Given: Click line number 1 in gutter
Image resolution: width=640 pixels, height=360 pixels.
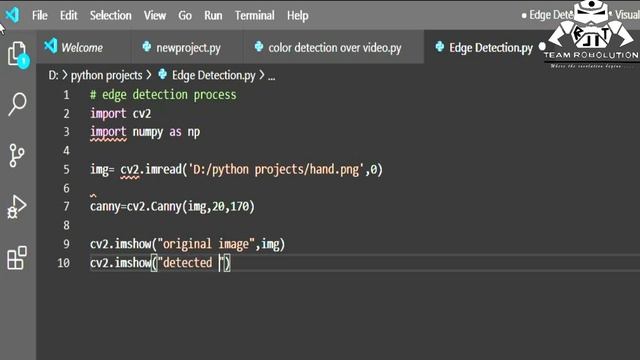Looking at the screenshot, I should (x=67, y=95).
